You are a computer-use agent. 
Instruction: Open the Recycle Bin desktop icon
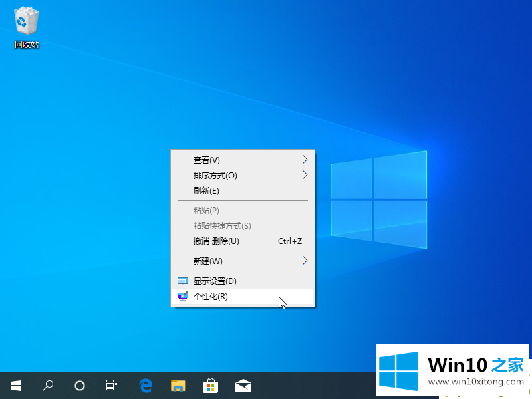pos(27,28)
